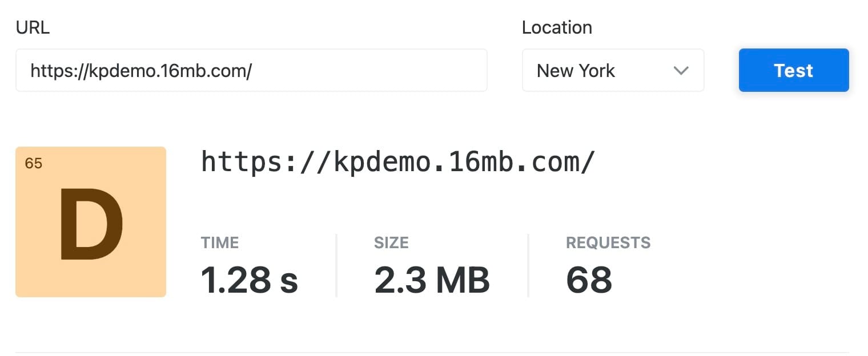
Task: Click the chevron arrow in Location selector
Action: click(680, 71)
